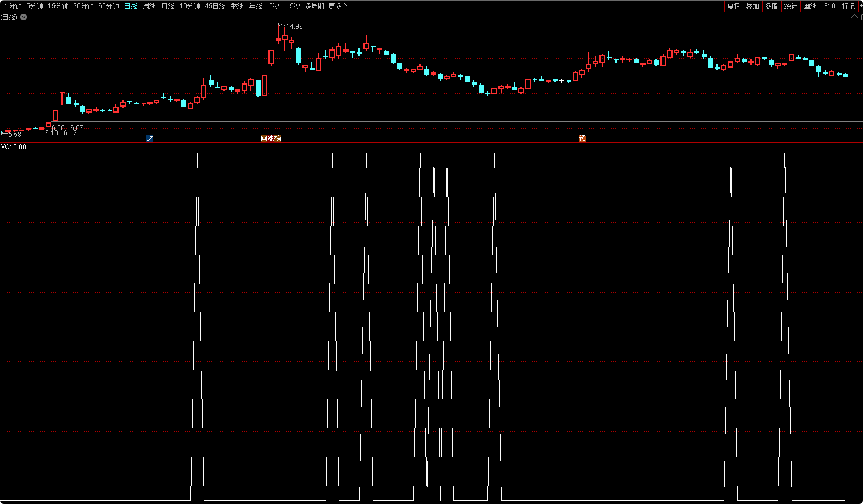Click the 14.99 high price label
Screen dimensions: 863x504
pyautogui.click(x=294, y=26)
